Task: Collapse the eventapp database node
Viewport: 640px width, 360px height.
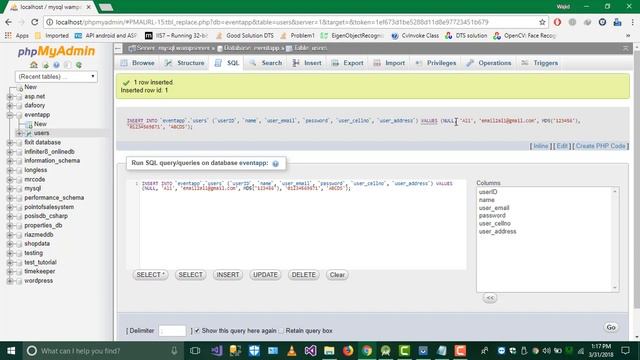Action: click(x=10, y=115)
